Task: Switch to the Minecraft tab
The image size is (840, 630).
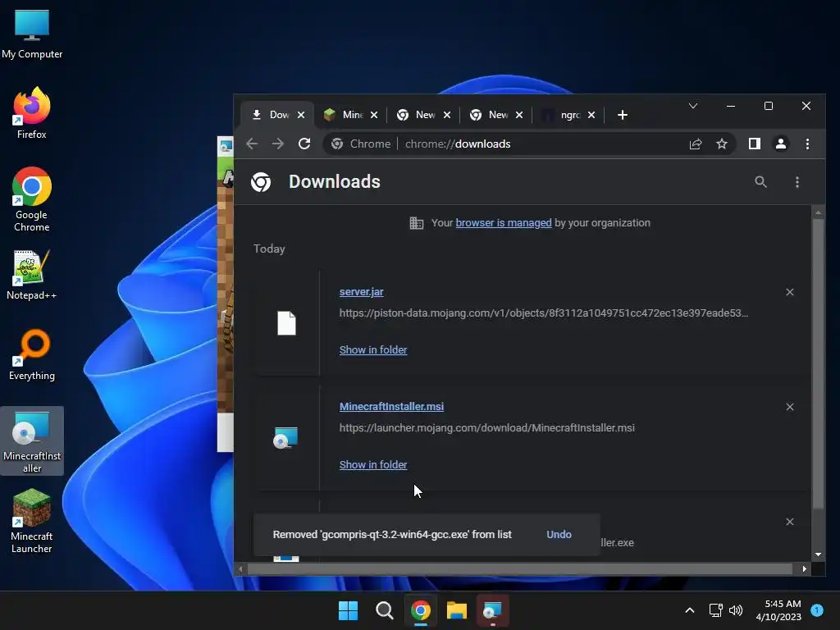Action: pyautogui.click(x=352, y=115)
